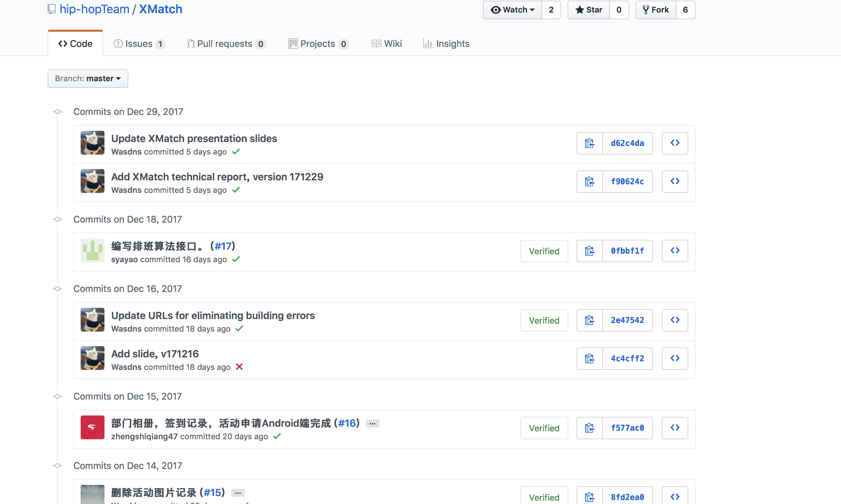View the forks count 6

[x=686, y=10]
